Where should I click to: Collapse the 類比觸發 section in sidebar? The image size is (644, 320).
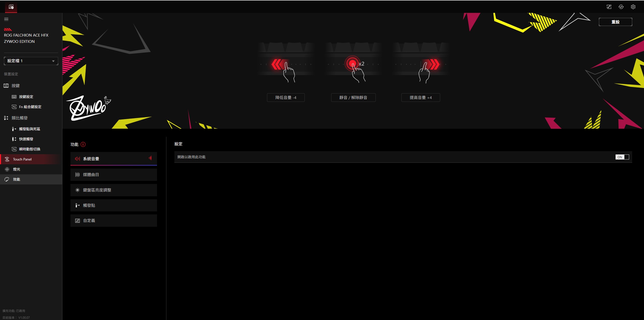coord(19,118)
